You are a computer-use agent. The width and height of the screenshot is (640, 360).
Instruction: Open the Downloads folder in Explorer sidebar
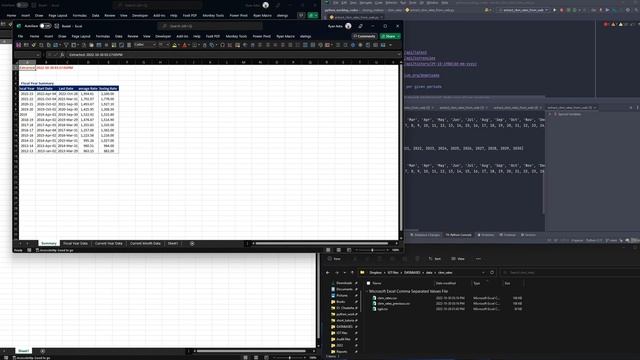click(344, 283)
